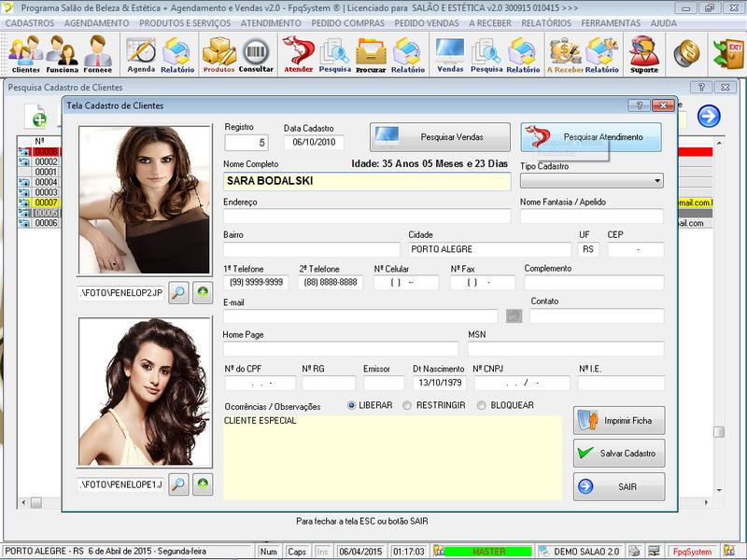Open the Vendas monitor icon
Image resolution: width=747 pixels, height=560 pixels.
[x=450, y=55]
